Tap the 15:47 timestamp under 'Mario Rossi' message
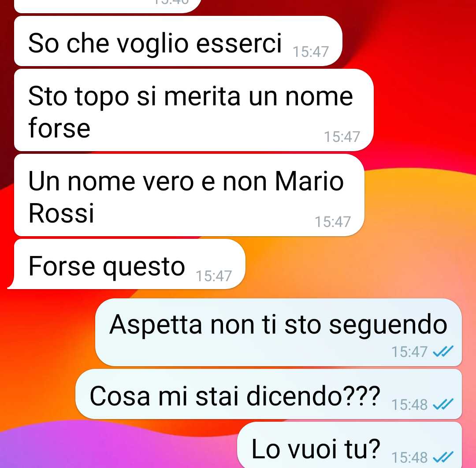Screen dimensions: 476x468 pyautogui.click(x=333, y=222)
